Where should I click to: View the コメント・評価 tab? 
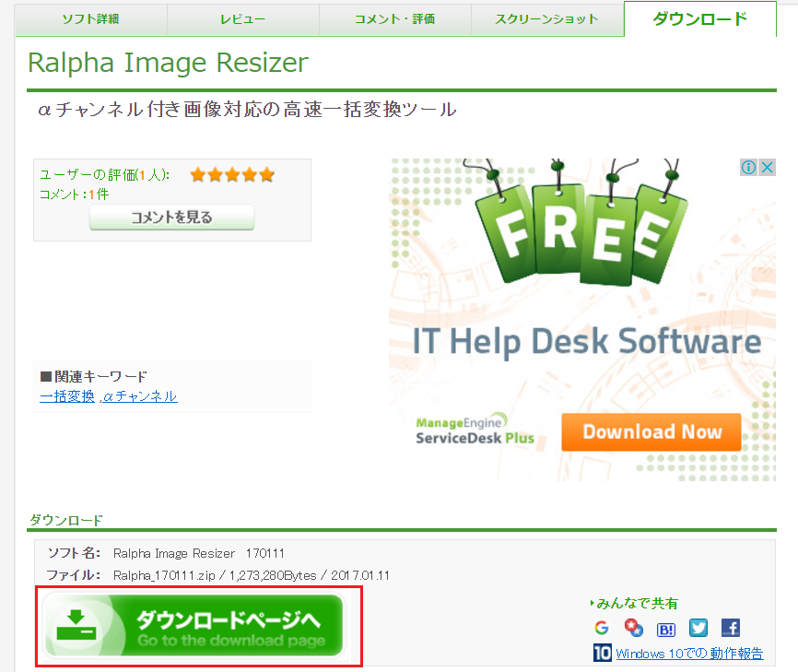click(394, 18)
